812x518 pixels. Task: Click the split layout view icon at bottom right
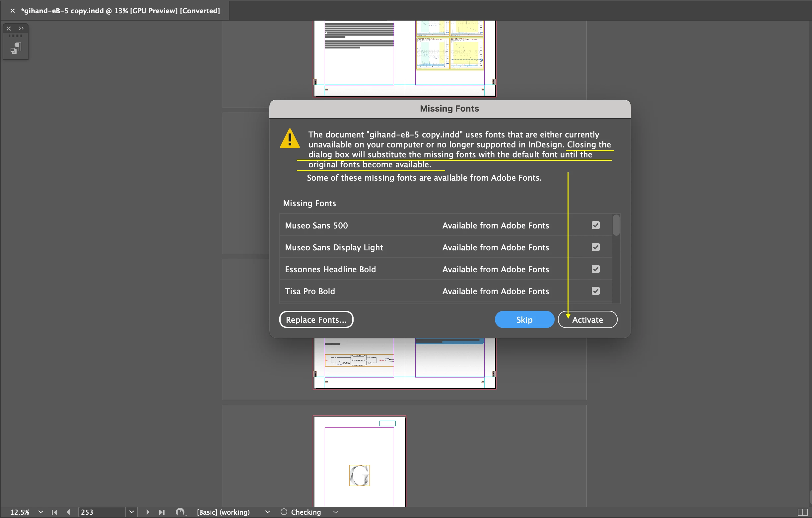tap(802, 512)
